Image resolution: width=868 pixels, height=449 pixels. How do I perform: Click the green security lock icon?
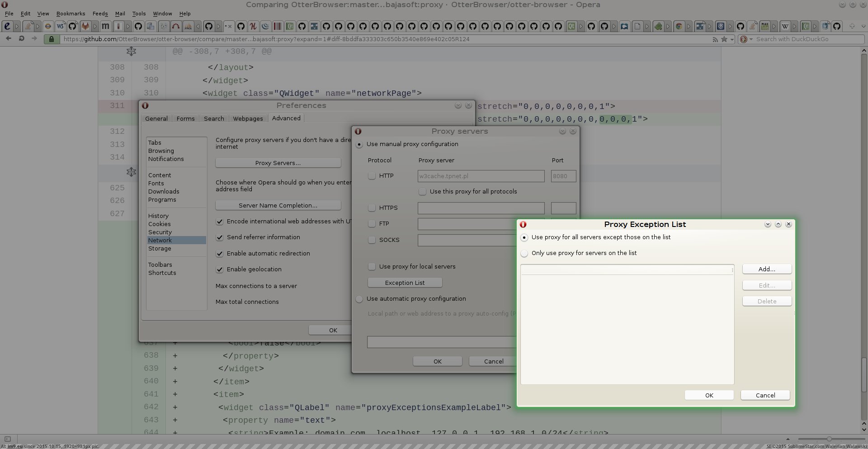coord(52,39)
